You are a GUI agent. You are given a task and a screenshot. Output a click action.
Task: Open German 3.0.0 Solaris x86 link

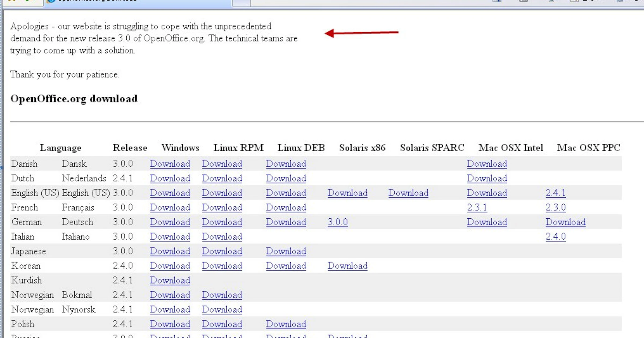click(x=338, y=222)
